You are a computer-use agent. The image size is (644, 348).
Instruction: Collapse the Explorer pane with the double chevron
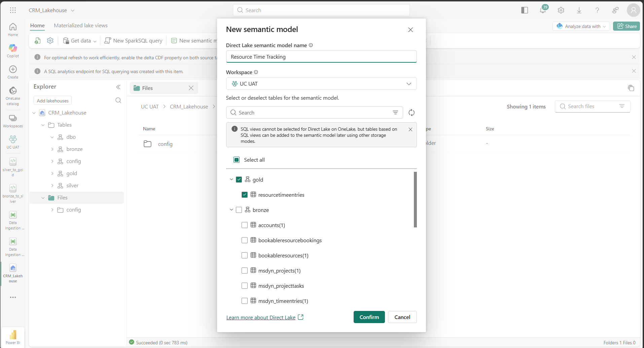[118, 87]
